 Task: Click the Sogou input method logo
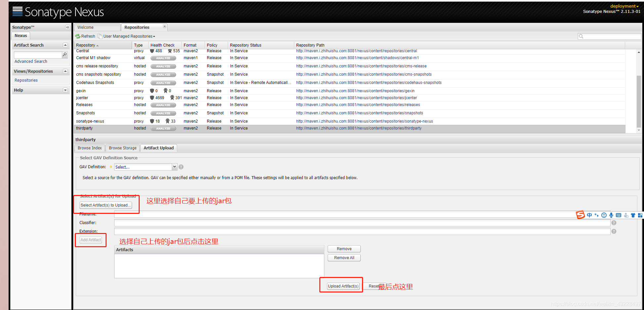point(580,215)
